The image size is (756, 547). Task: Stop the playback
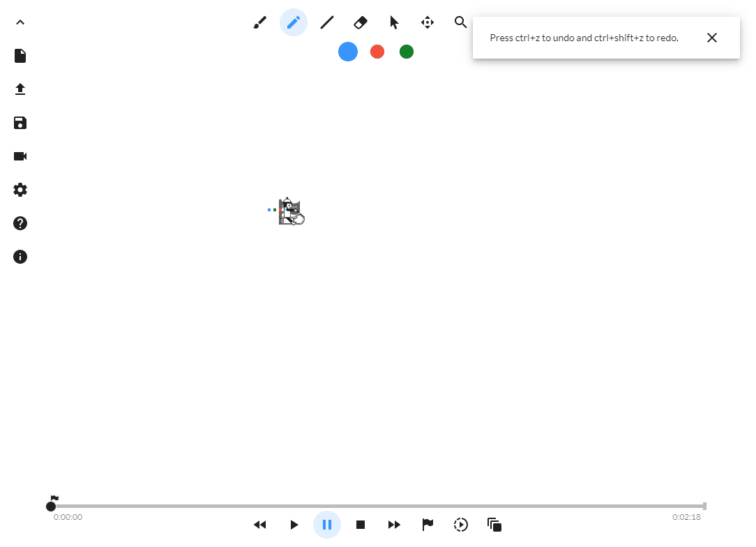pos(361,525)
